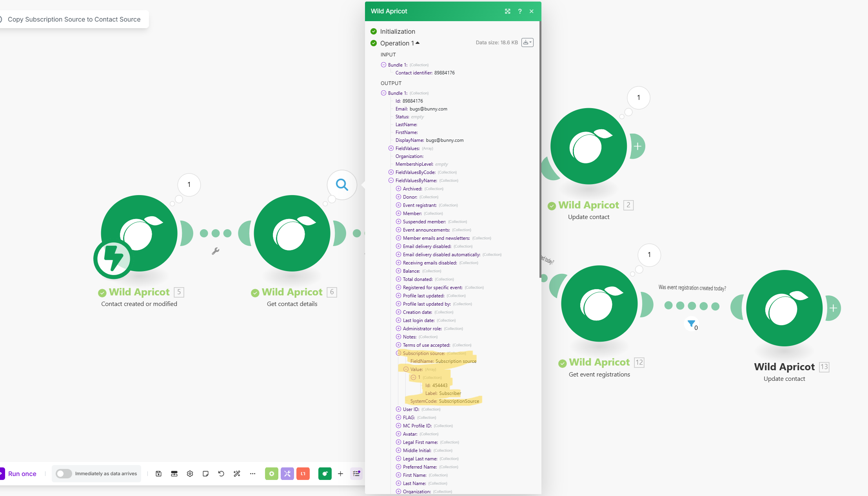This screenshot has width=868, height=496.
Task: Collapse the Subscription source collection
Action: (398, 353)
